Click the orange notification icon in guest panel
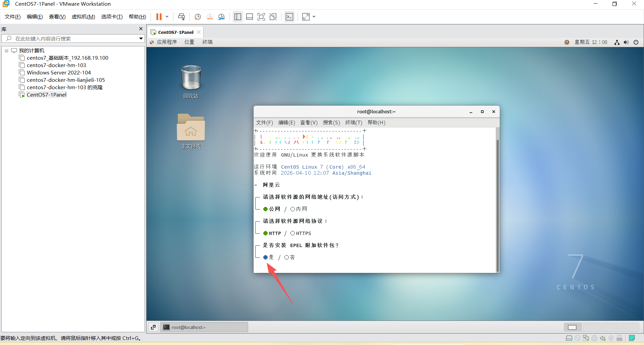This screenshot has height=345, width=644. tap(567, 42)
